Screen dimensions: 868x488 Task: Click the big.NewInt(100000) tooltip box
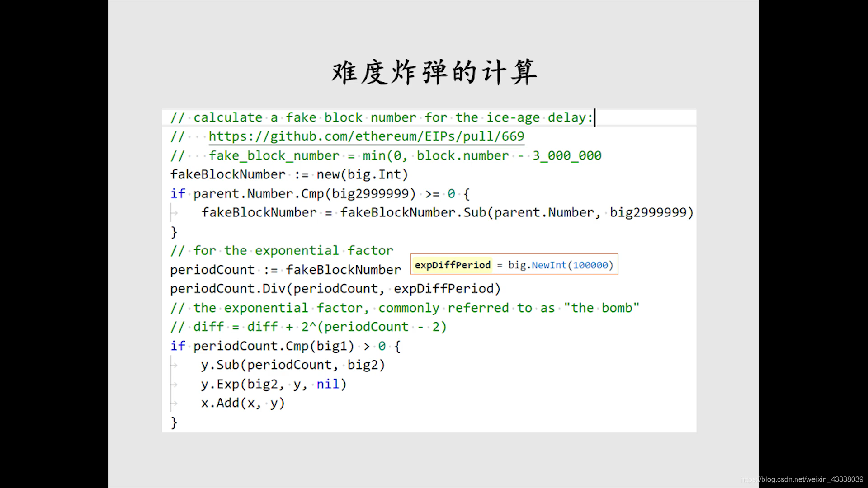click(x=514, y=264)
